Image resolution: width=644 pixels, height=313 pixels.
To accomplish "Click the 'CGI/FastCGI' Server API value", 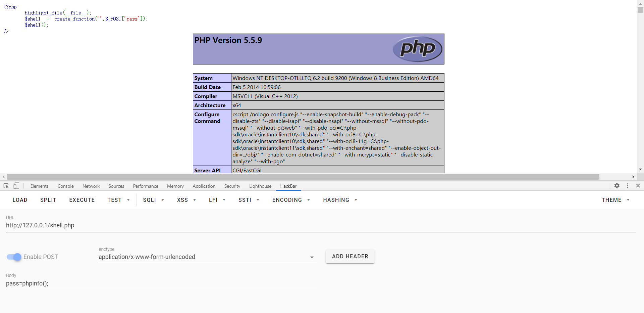I will (x=247, y=170).
